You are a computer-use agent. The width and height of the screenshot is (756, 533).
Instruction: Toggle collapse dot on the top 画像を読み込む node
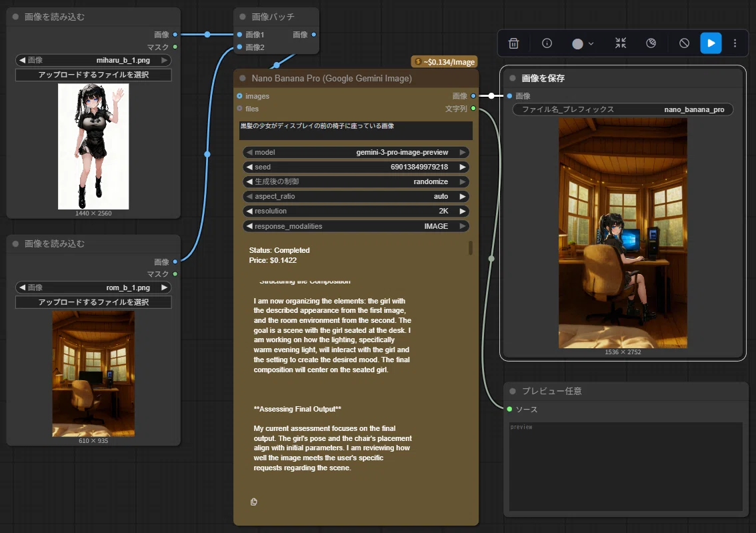pos(15,17)
